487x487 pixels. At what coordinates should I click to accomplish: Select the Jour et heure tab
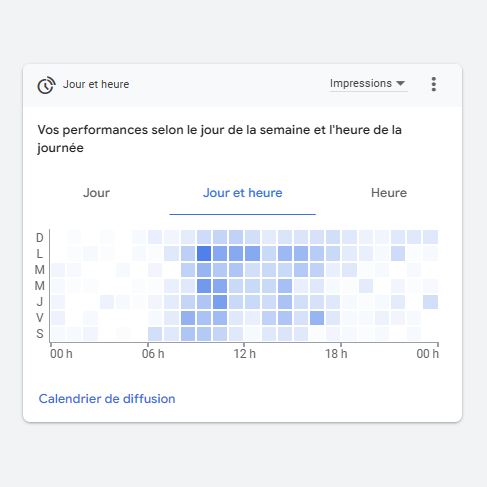click(x=243, y=193)
